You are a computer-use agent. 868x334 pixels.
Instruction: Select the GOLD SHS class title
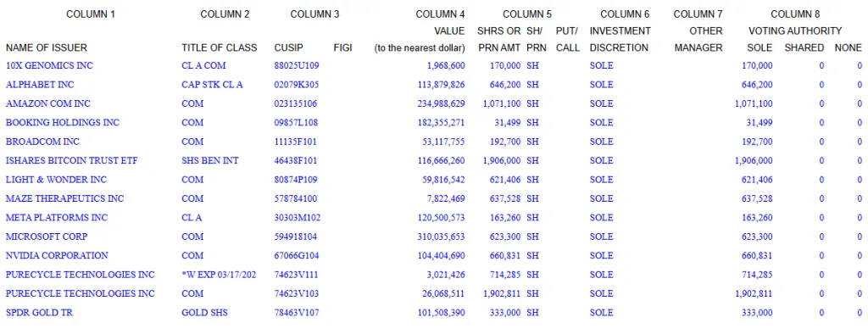pyautogui.click(x=204, y=313)
